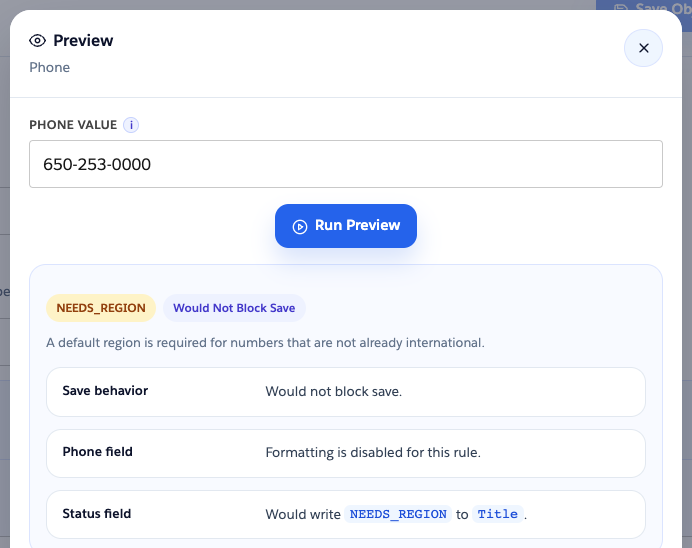Click 'Formatting is disabled for this rule.' text
Viewport: 692px width, 548px height.
(373, 453)
